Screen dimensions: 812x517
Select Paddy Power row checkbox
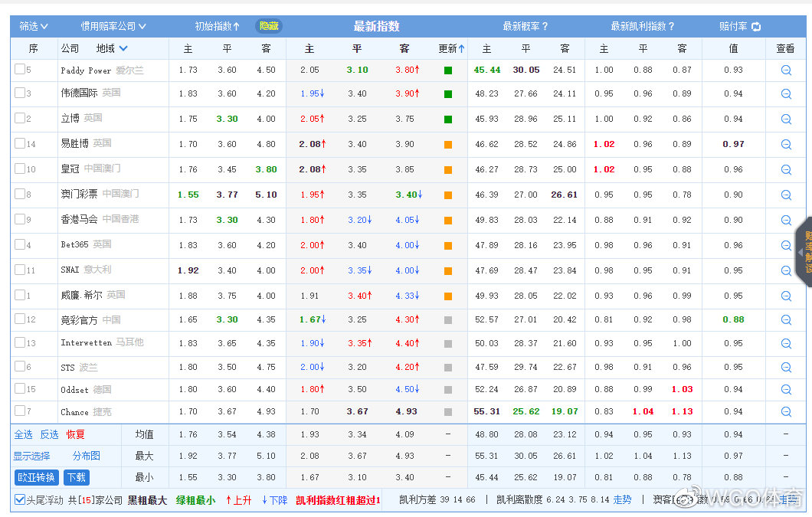pyautogui.click(x=20, y=69)
